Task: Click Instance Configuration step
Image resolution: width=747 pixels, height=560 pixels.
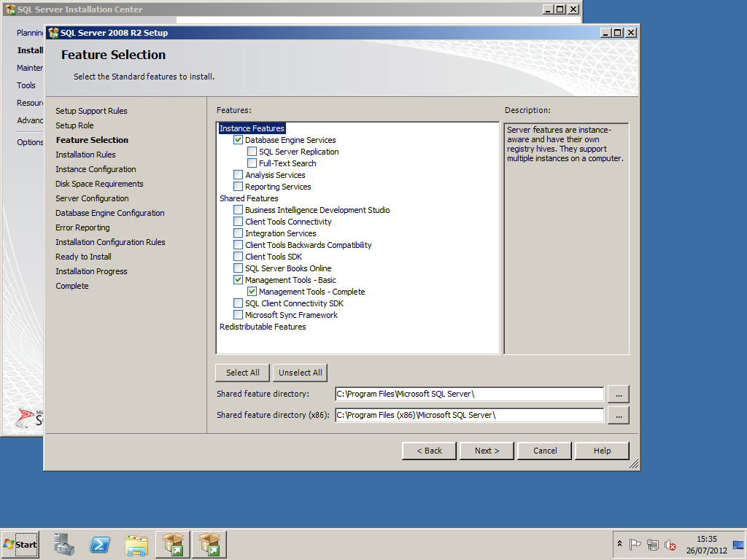Action: (96, 169)
